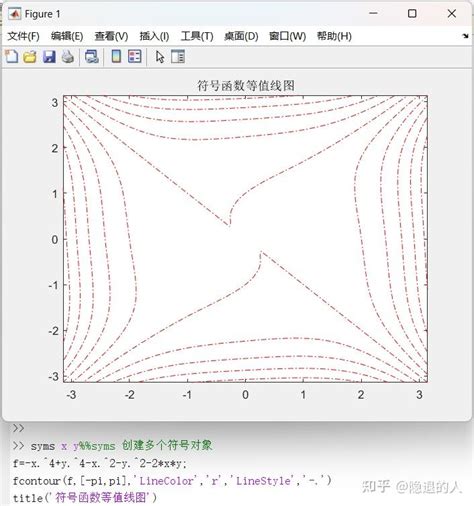This screenshot has height=506, width=474.
Task: Select the y-axis tick label 1
Action: 55,194
